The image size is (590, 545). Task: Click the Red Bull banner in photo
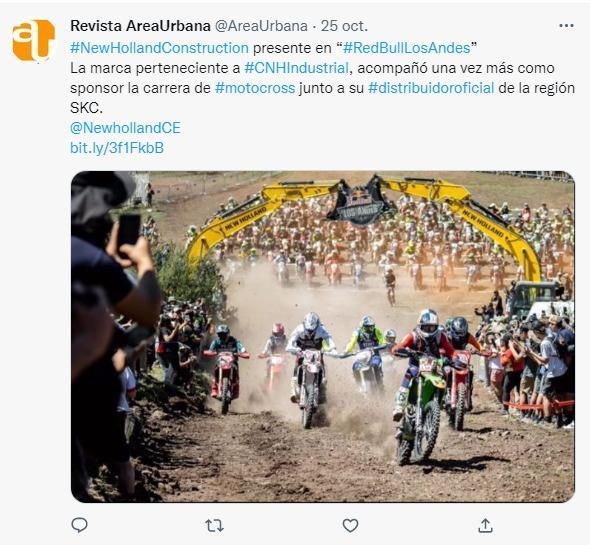pyautogui.click(x=362, y=205)
